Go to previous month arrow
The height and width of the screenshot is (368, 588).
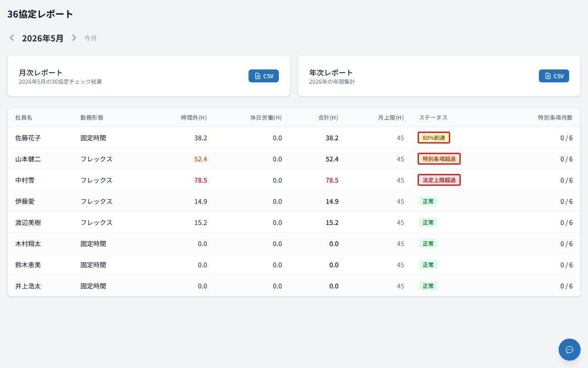[12, 38]
